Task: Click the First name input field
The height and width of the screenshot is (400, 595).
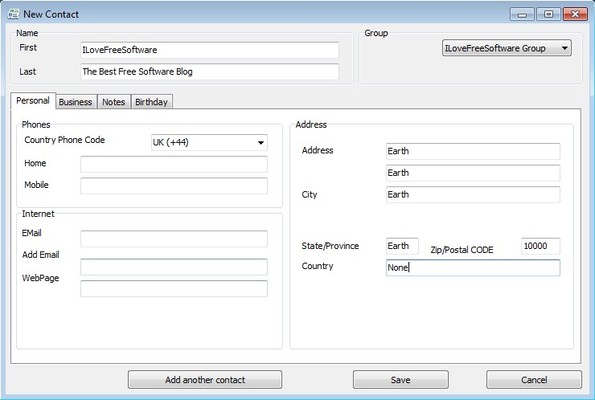Action: pyautogui.click(x=209, y=50)
